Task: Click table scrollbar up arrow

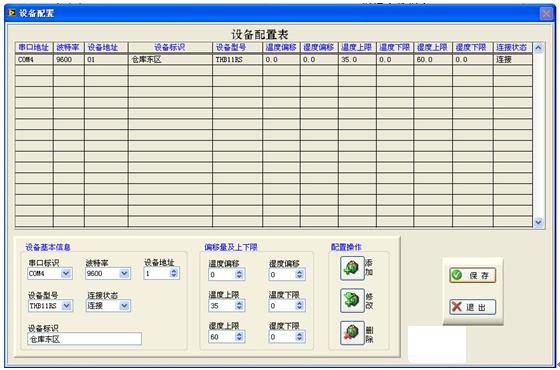Action: point(539,48)
